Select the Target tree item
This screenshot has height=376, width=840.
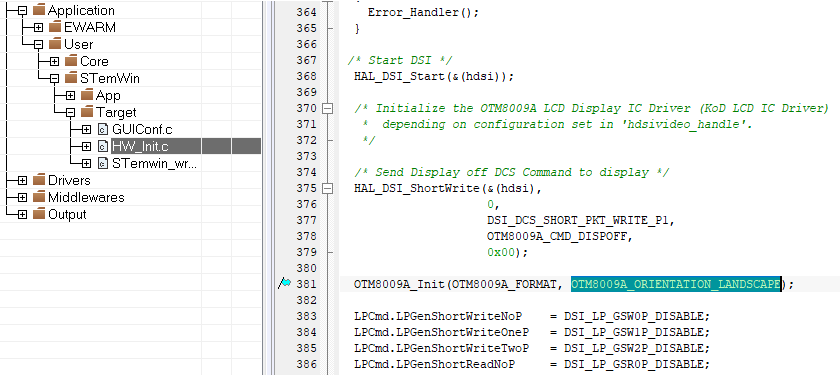point(116,113)
